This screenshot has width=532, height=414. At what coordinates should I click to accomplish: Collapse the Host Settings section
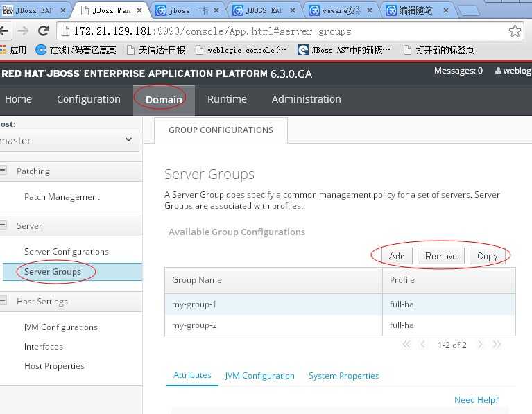[x=3, y=301]
